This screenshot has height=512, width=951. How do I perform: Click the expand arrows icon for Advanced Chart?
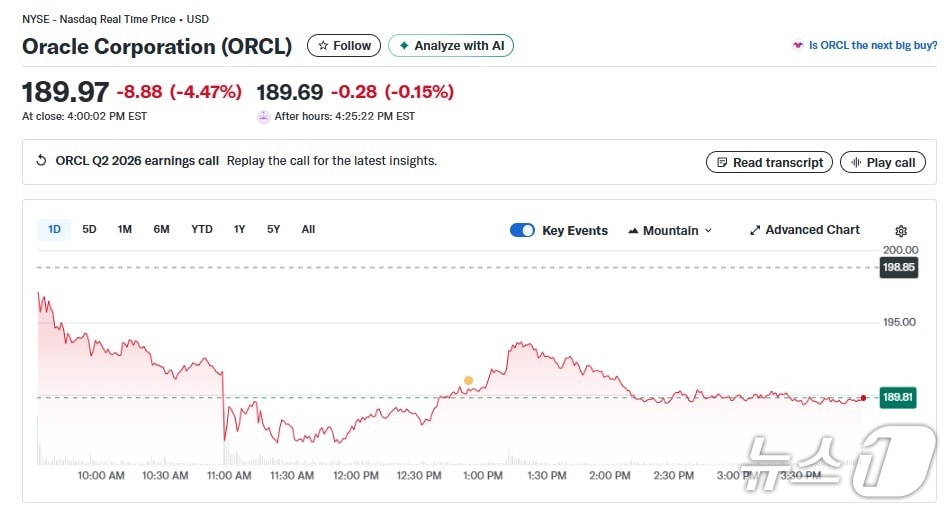755,230
